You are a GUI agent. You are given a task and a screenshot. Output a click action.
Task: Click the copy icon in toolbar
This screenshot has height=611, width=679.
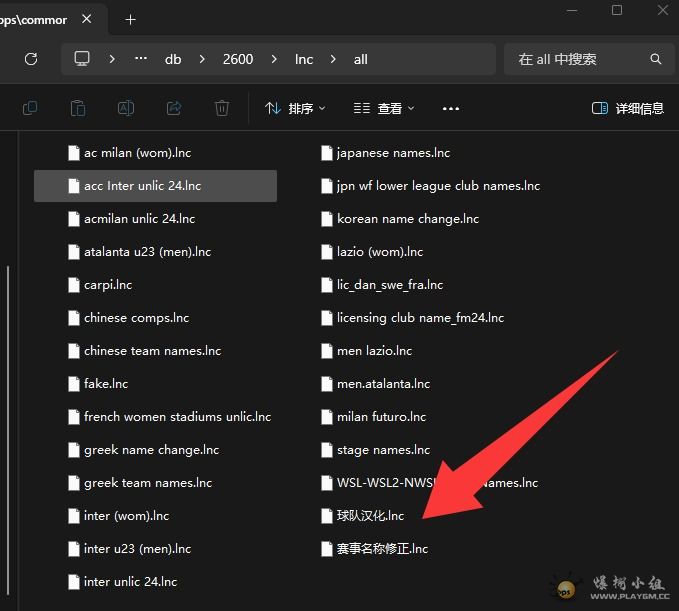tap(30, 108)
